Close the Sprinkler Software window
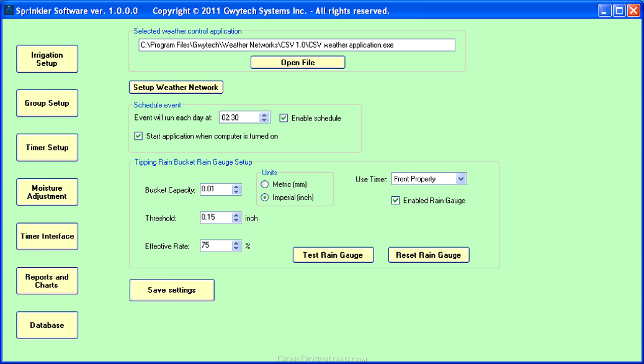The image size is (644, 364). pos(633,11)
